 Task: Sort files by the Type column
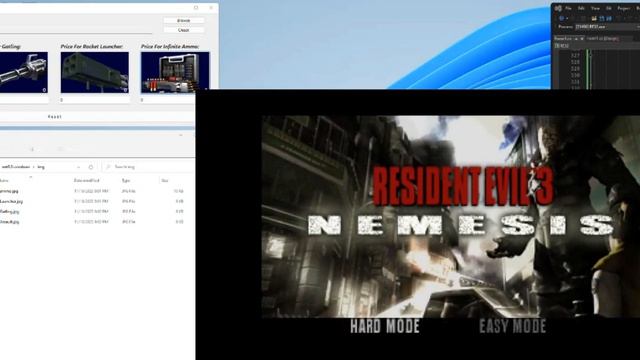(x=126, y=180)
